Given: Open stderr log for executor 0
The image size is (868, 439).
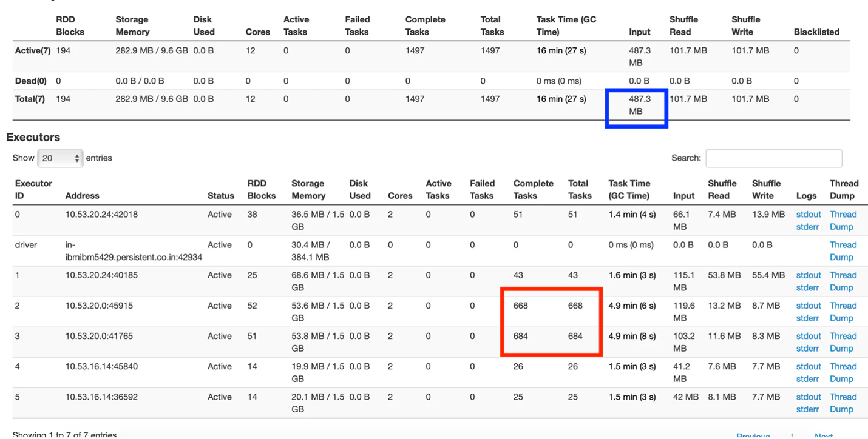Looking at the screenshot, I should click(x=807, y=227).
